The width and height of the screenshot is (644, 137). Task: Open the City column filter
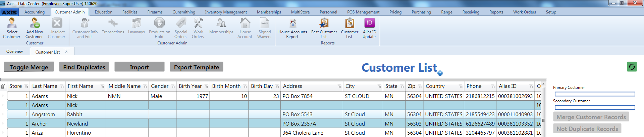pyautogui.click(x=380, y=87)
